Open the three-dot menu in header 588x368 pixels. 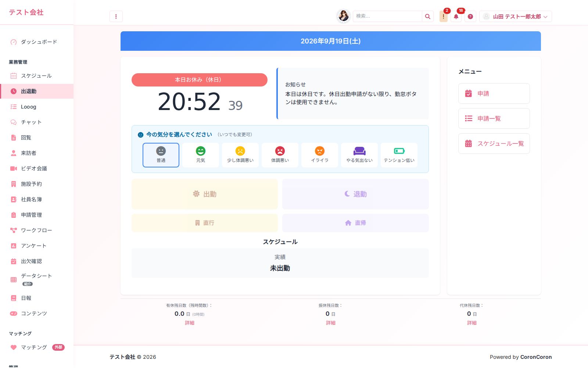116,16
